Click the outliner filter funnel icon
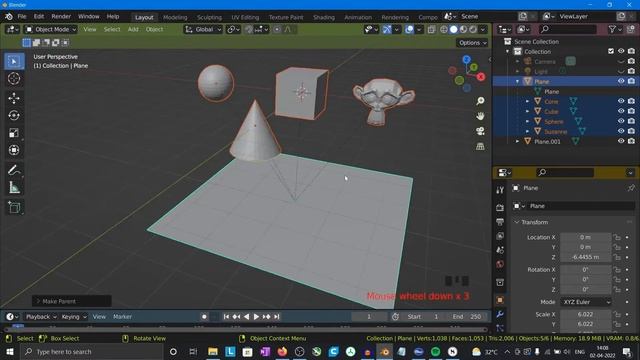The image size is (640, 360). tap(612, 29)
